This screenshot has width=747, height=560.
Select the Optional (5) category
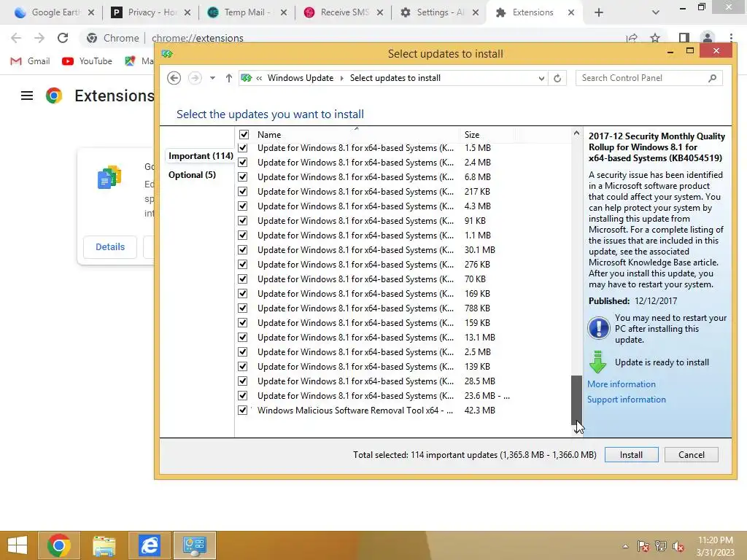click(192, 175)
